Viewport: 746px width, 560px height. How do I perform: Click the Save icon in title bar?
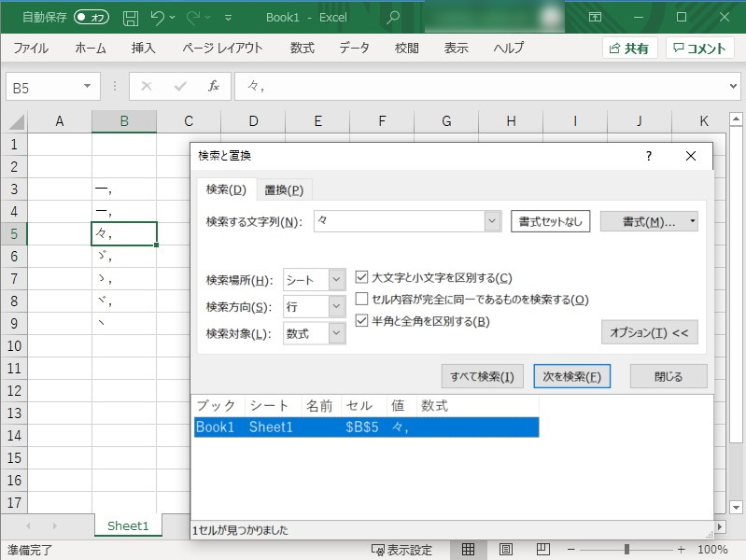pos(131,18)
